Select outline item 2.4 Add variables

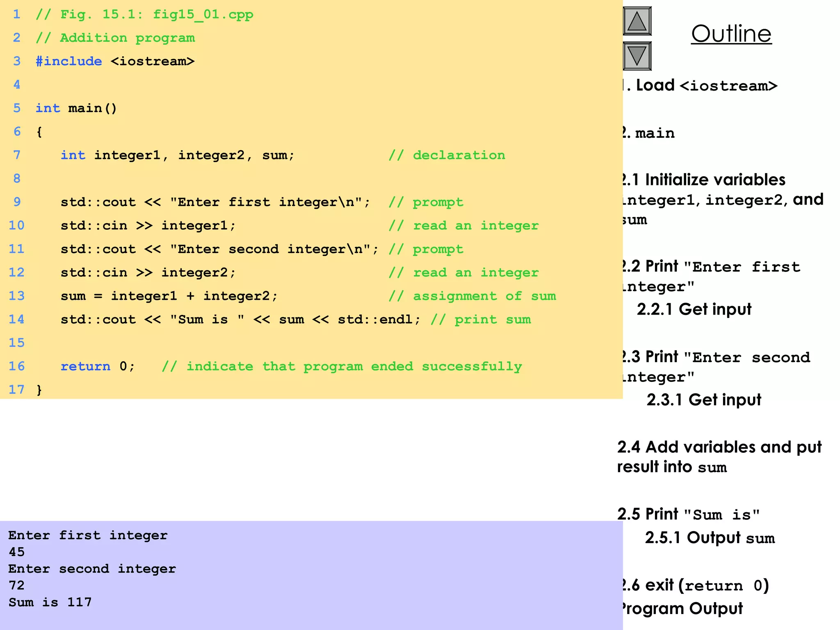[x=719, y=457]
